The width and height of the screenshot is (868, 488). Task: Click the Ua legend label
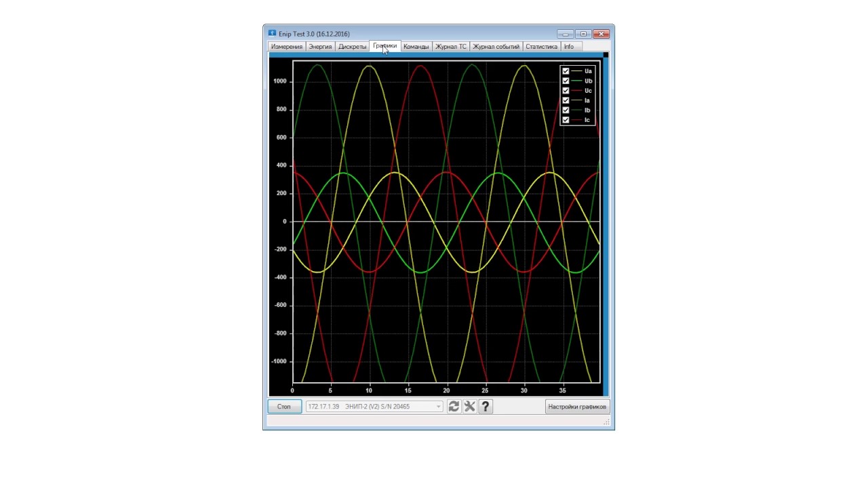pyautogui.click(x=588, y=70)
